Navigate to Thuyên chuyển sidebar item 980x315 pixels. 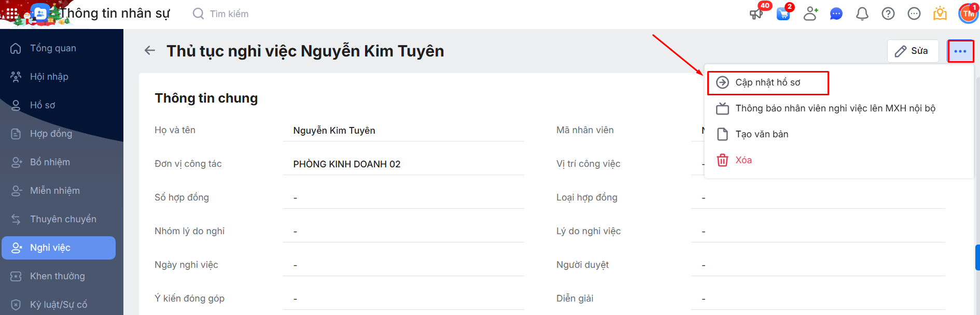click(63, 219)
